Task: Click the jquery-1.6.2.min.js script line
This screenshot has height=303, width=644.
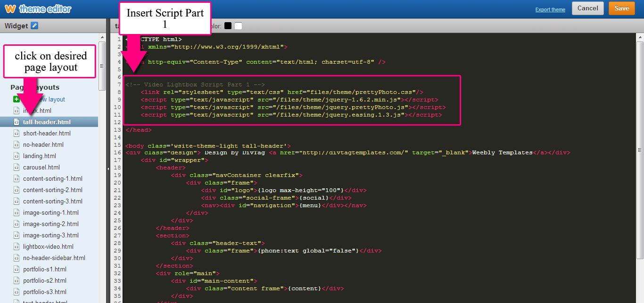Action: click(289, 100)
